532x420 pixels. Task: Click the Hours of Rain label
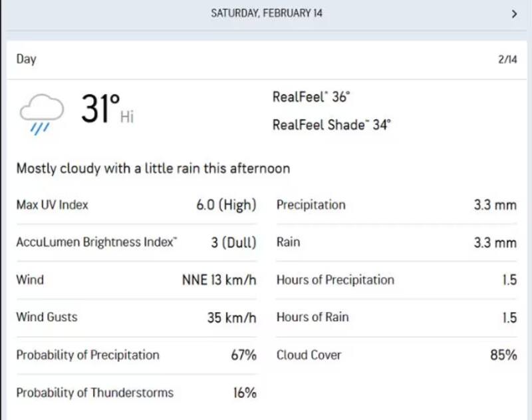pyautogui.click(x=312, y=317)
